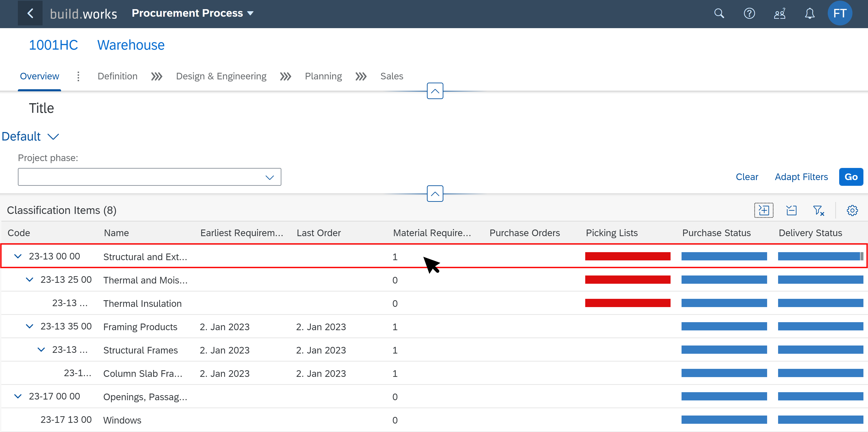The height and width of the screenshot is (432, 868).
Task: Click the Last Order column header
Action: click(318, 233)
